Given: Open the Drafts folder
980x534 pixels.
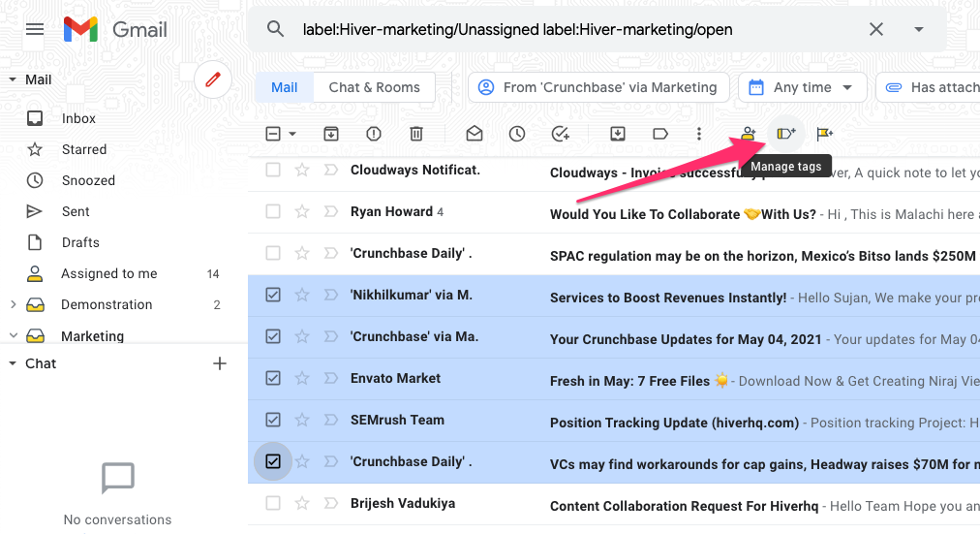Looking at the screenshot, I should pos(80,242).
